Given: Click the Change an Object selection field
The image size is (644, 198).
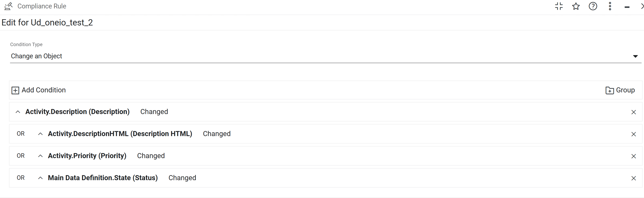Looking at the screenshot, I should 325,56.
